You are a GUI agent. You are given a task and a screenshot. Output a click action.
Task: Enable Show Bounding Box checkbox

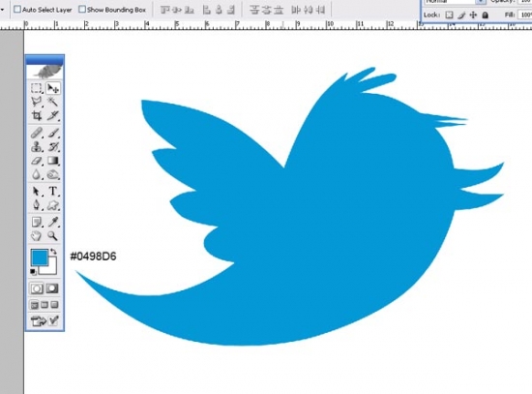(82, 10)
